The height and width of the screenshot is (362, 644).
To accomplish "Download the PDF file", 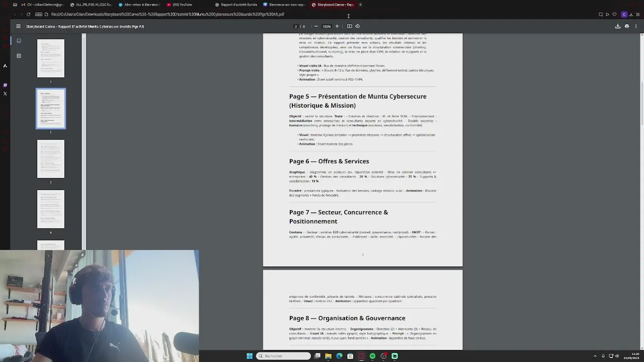I will click(x=618, y=26).
